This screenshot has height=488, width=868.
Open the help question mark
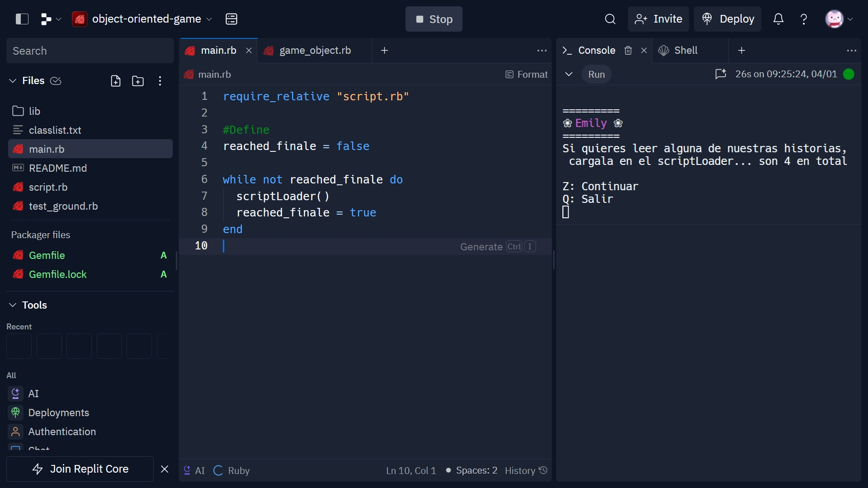(804, 19)
